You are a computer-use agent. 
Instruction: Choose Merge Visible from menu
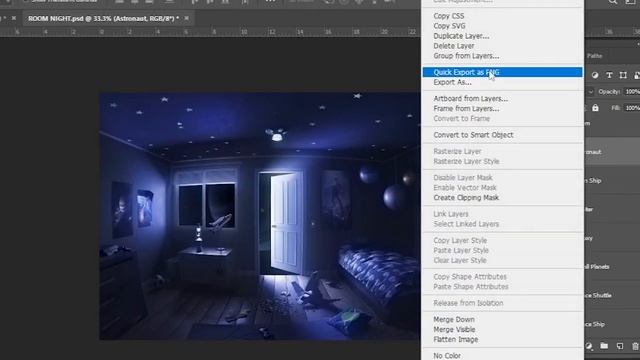pos(454,329)
